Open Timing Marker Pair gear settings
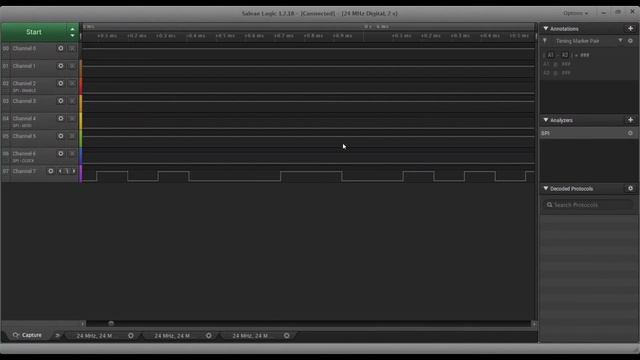The width and height of the screenshot is (640, 360). click(x=630, y=41)
